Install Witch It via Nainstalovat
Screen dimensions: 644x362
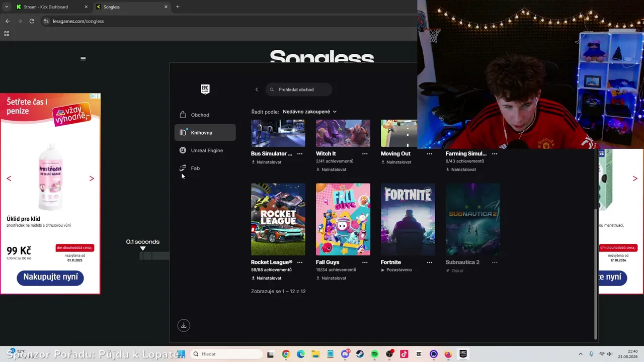[331, 169]
